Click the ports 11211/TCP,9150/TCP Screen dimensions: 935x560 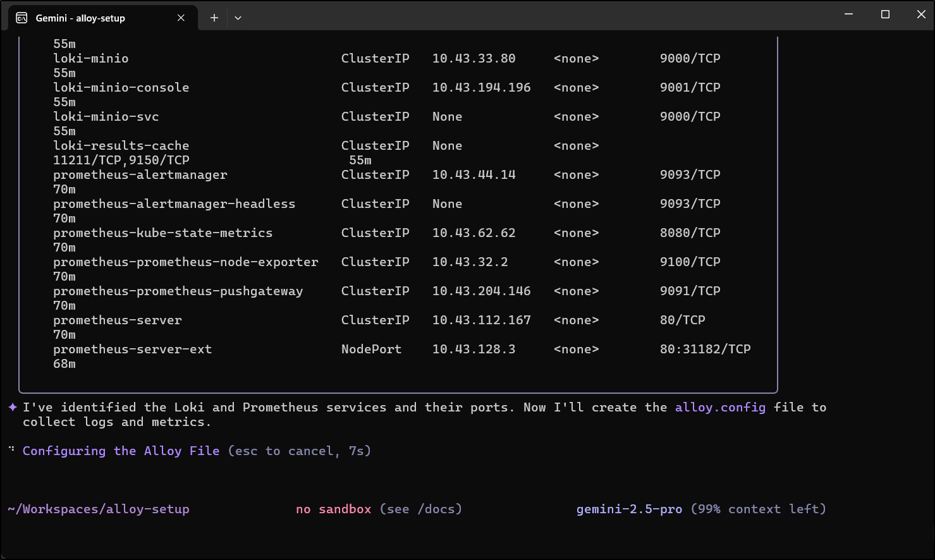tap(121, 161)
